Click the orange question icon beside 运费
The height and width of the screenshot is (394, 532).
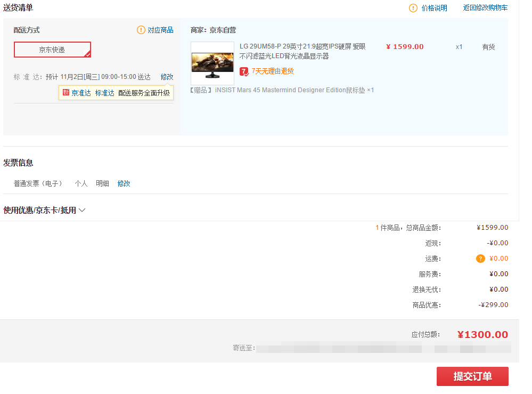(480, 259)
